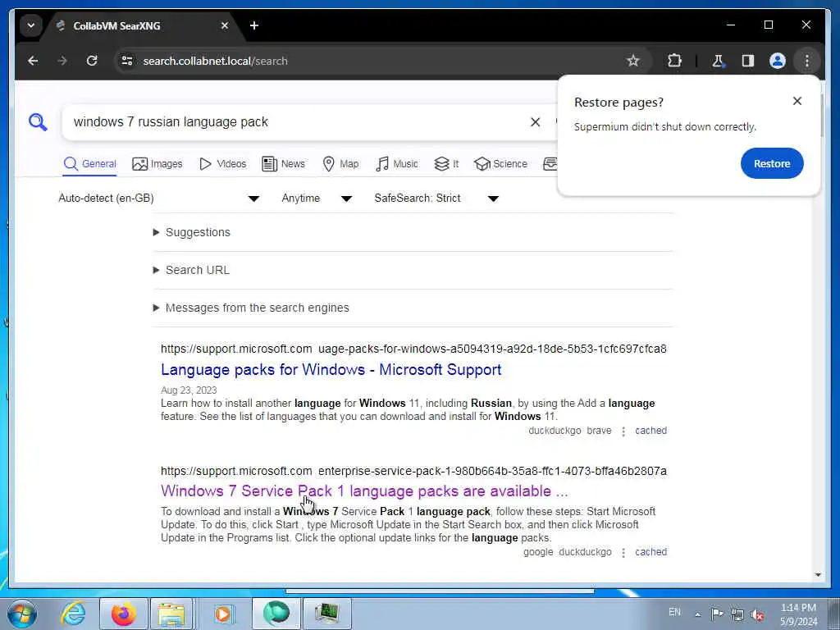Open site information icon in address bar
Screen dimensions: 840x630
(x=127, y=61)
